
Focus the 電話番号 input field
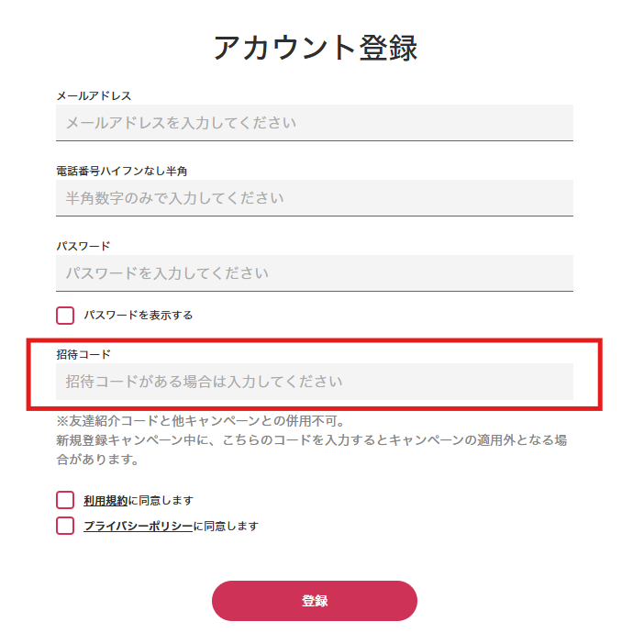pos(314,198)
